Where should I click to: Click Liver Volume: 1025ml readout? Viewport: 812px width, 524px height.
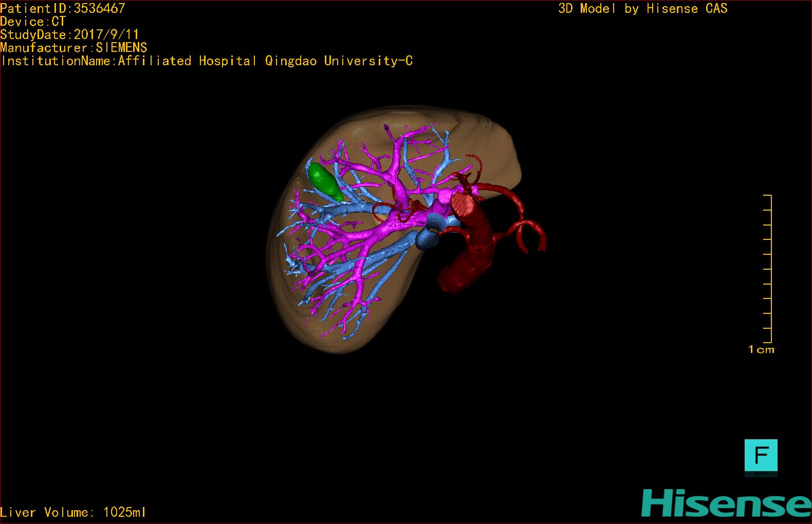pos(73,512)
